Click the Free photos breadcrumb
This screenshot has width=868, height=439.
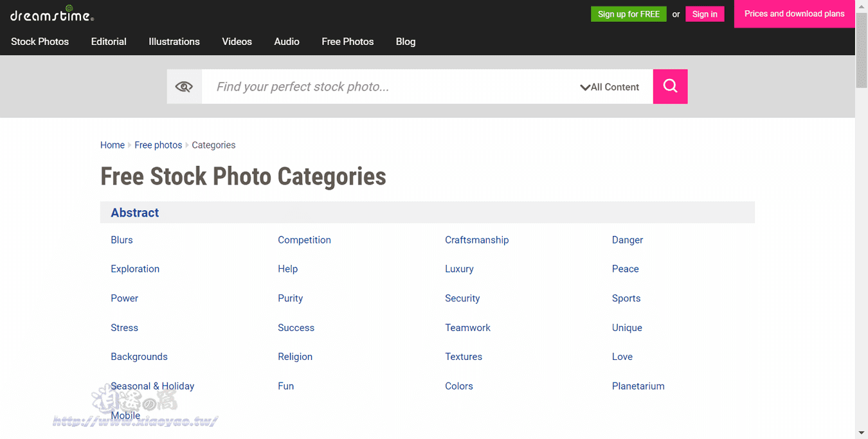(x=158, y=145)
